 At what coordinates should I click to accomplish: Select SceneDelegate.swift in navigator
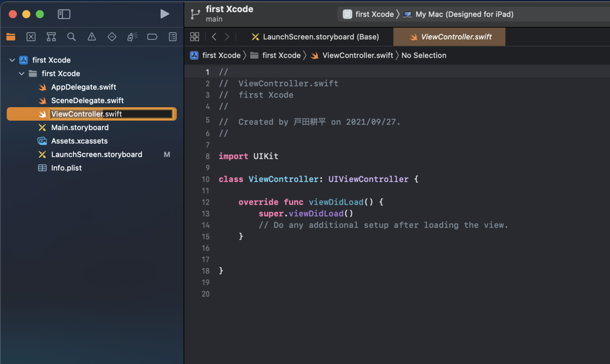87,101
